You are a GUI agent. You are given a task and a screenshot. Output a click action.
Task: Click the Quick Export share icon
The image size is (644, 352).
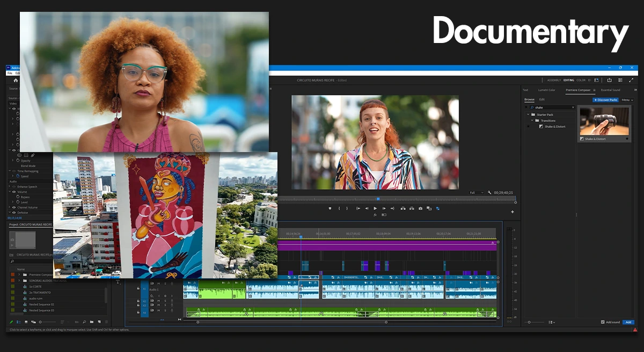(609, 80)
